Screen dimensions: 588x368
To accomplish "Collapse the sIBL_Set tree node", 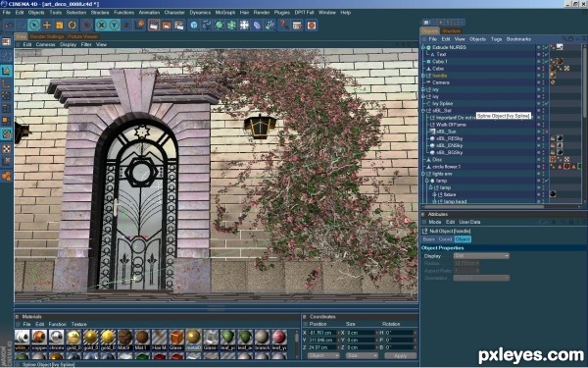I will [x=423, y=111].
